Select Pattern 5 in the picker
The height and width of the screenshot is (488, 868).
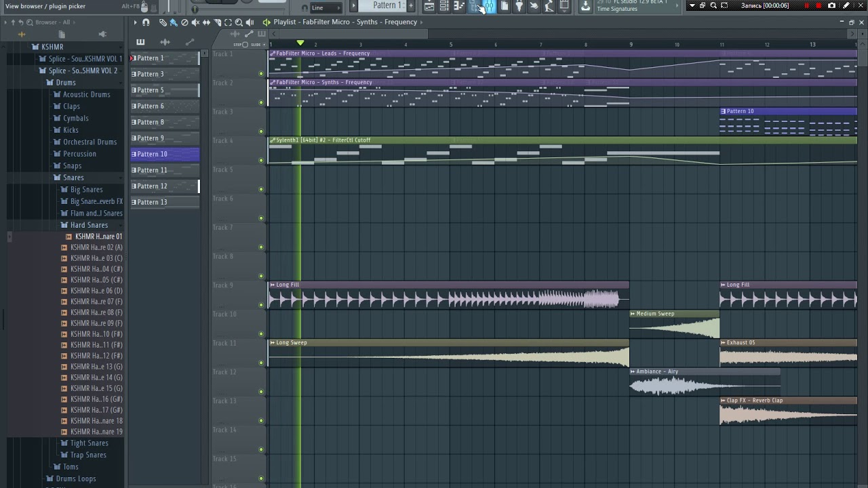[165, 90]
